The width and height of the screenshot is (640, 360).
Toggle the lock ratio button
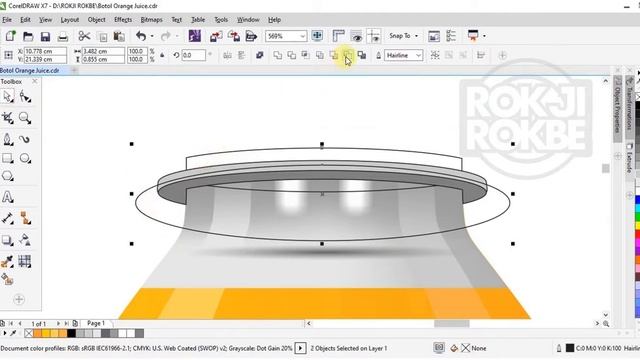tap(162, 55)
